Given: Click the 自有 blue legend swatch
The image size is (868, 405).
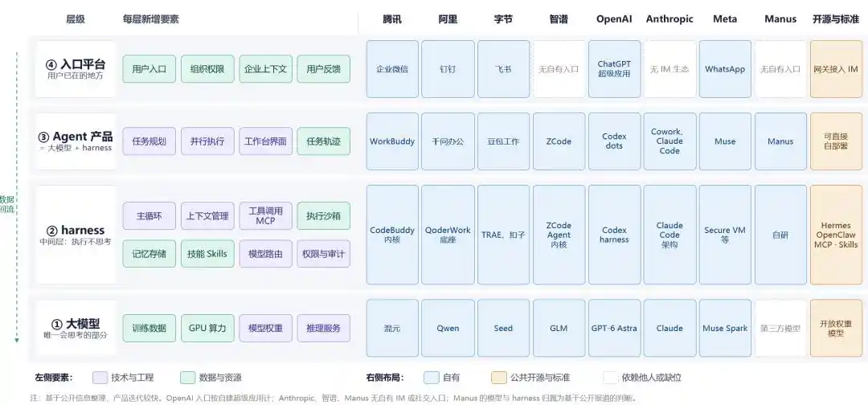Looking at the screenshot, I should (x=432, y=378).
